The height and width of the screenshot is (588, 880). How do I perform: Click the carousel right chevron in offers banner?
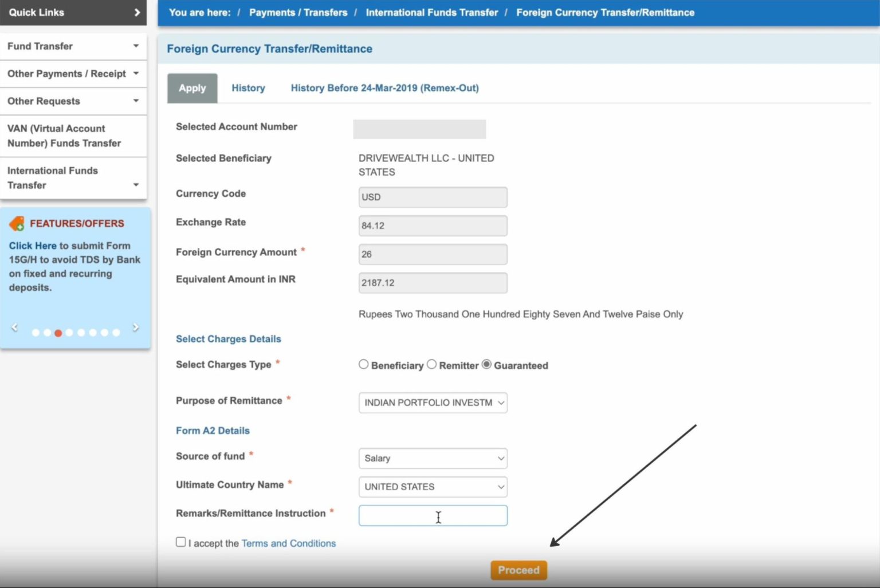coord(136,327)
